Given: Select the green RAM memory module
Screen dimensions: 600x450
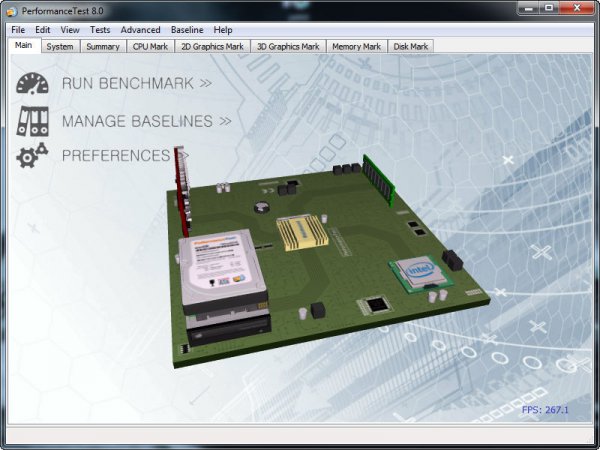Looking at the screenshot, I should coord(379,180).
